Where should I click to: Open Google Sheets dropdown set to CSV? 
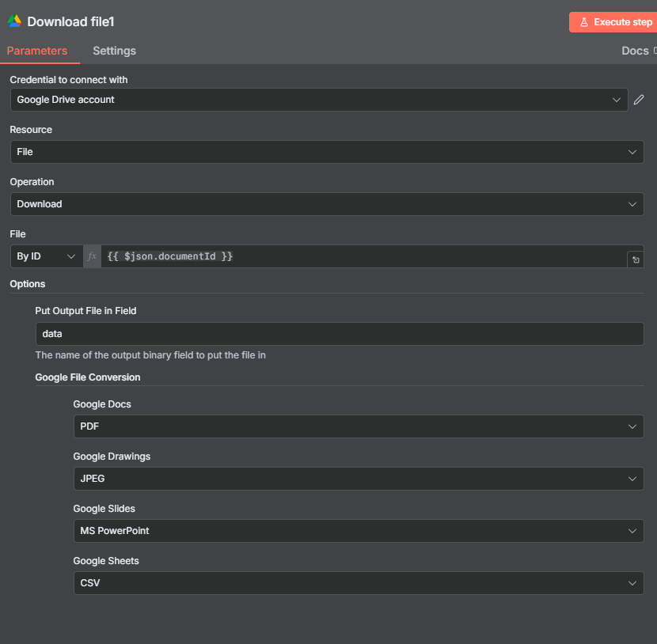click(359, 583)
